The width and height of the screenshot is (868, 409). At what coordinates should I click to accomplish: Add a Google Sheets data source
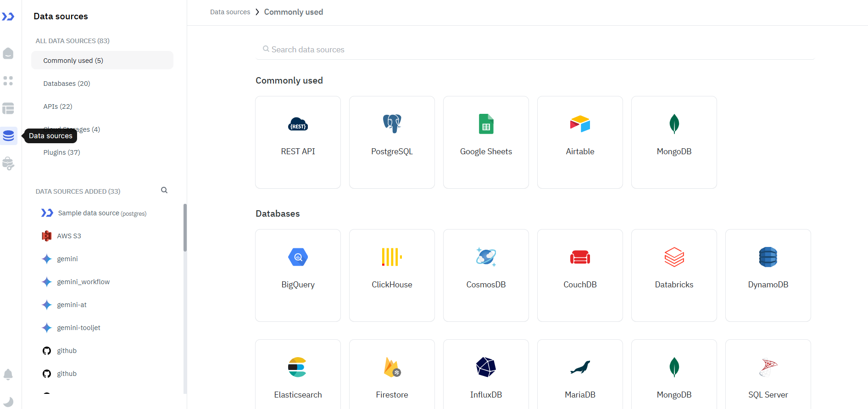point(486,142)
